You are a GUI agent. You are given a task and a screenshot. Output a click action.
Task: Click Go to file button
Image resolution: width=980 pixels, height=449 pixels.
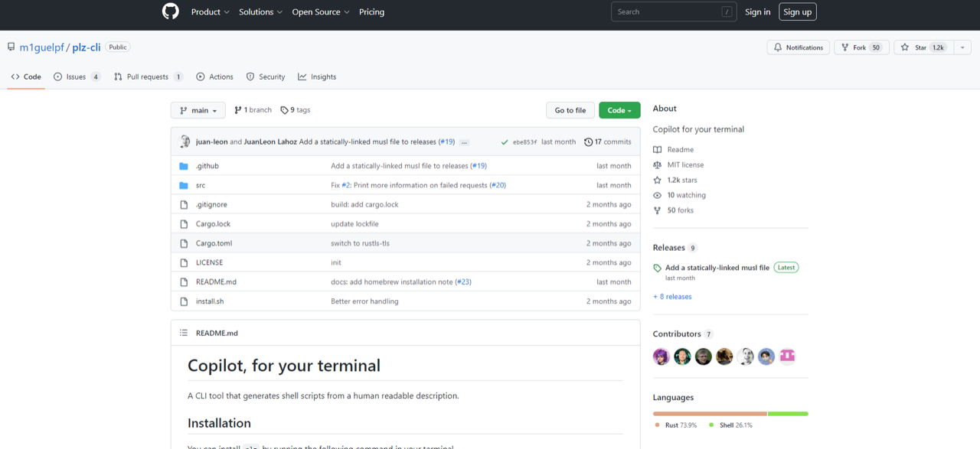tap(570, 110)
